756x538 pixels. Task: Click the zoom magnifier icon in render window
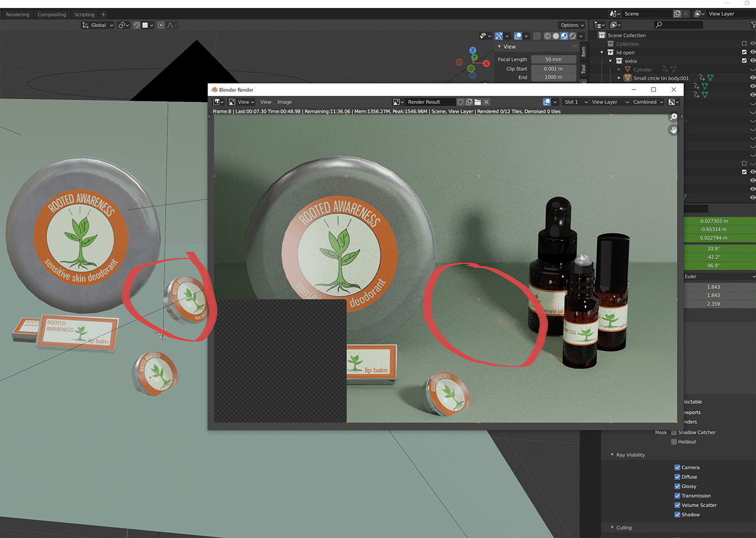[x=673, y=117]
